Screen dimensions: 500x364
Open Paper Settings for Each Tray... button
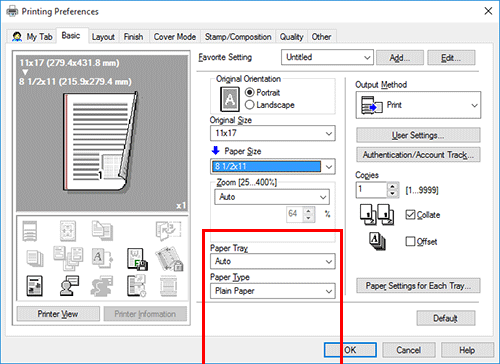pyautogui.click(x=418, y=286)
